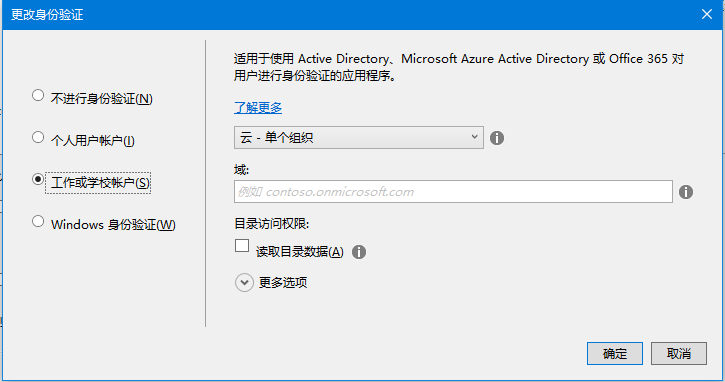Click info icon beside organization type dropdown
Viewport: 725px width, 382px height.
[497, 138]
